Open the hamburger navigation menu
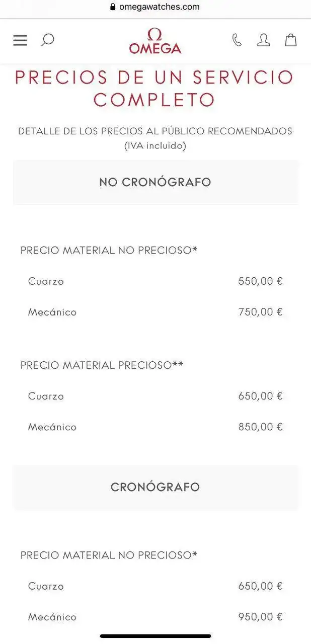 pos(20,40)
